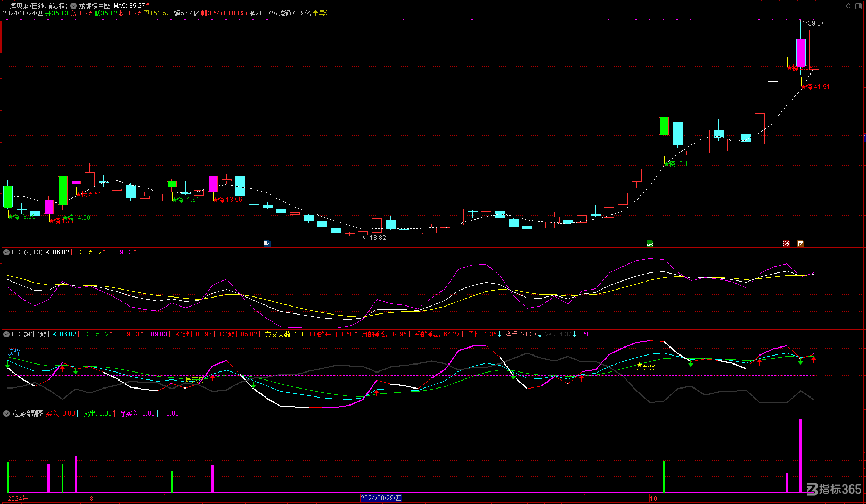The image size is (866, 504).
Task: Click the 龙虎榜副图 indicator name
Action: (27, 414)
